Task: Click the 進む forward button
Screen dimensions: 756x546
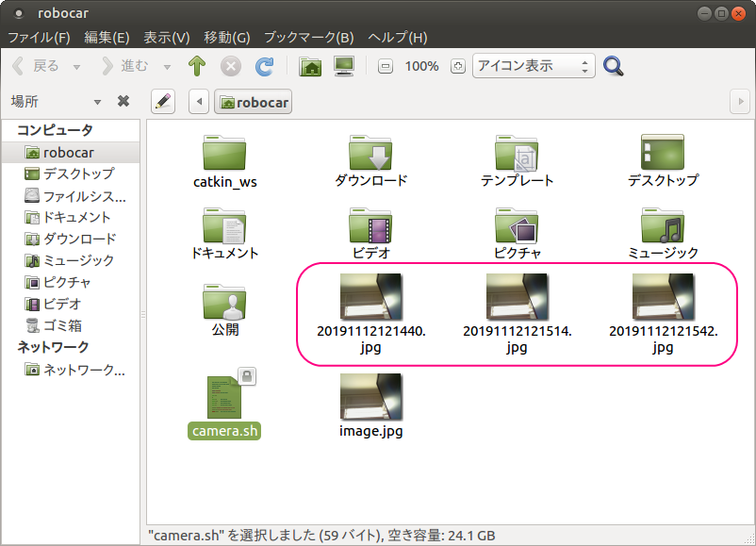Action: pos(124,66)
